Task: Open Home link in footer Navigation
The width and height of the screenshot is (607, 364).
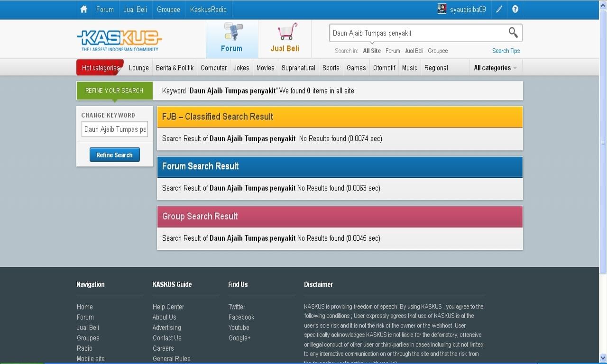Action: pyautogui.click(x=85, y=307)
